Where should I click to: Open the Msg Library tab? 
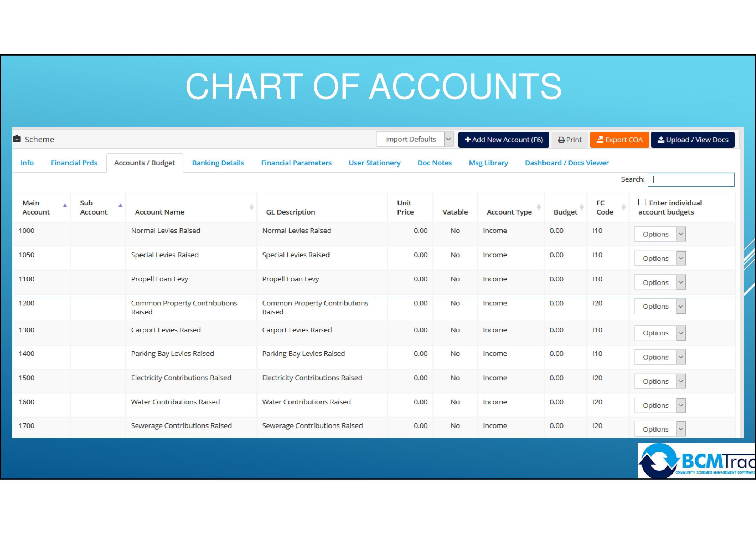click(x=488, y=163)
